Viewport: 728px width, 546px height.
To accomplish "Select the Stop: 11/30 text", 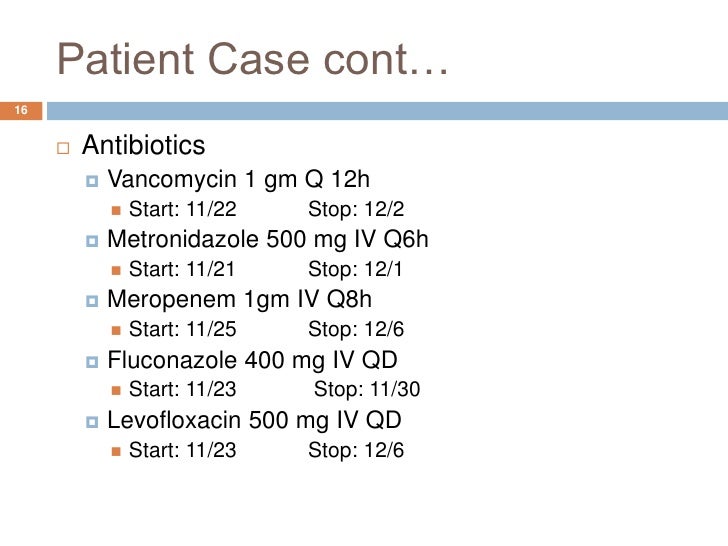I will click(367, 389).
